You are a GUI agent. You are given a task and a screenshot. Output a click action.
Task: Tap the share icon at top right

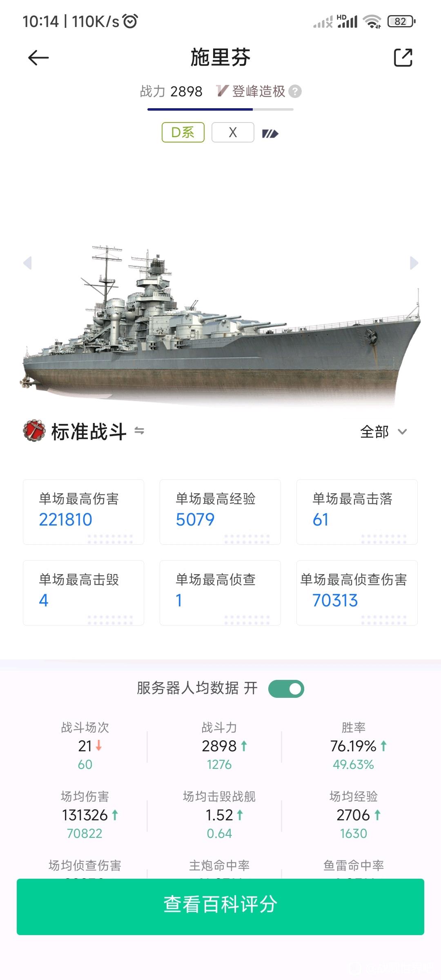[403, 58]
